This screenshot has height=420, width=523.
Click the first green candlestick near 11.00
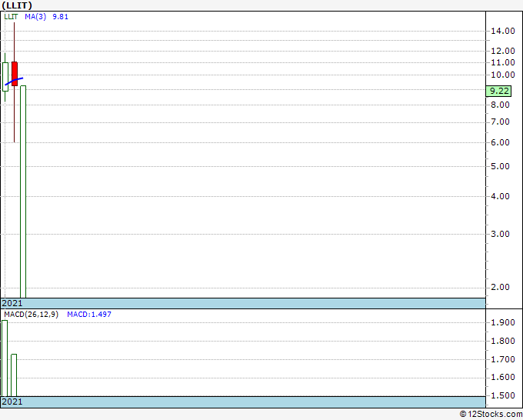(x=5, y=77)
